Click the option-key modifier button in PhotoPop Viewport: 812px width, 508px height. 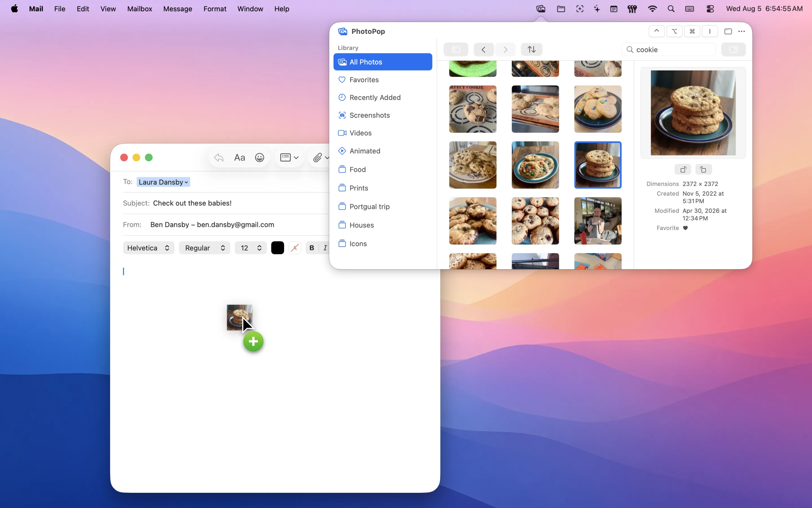pos(674,31)
